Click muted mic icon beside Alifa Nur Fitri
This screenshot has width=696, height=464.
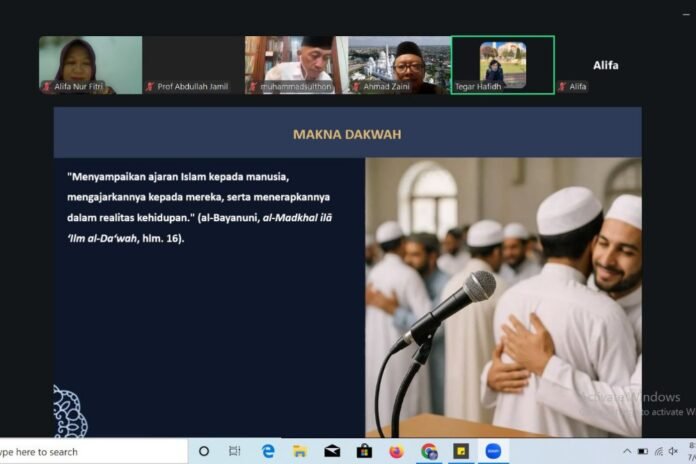[x=47, y=87]
